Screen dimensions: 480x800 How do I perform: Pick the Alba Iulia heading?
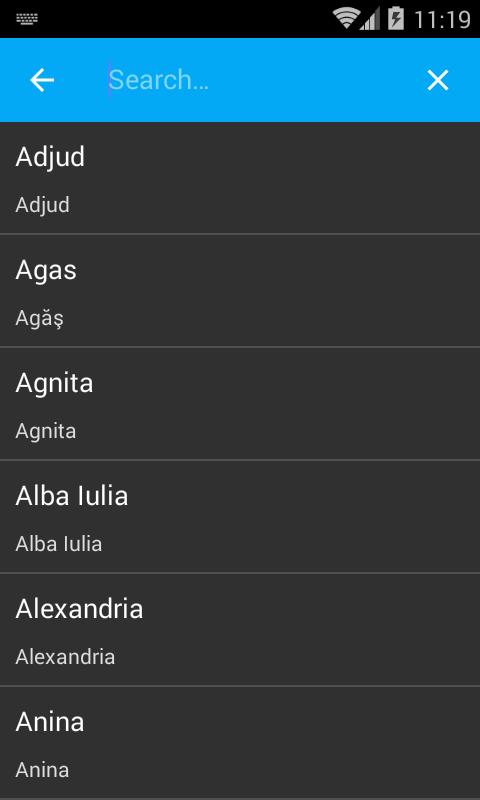coord(71,496)
